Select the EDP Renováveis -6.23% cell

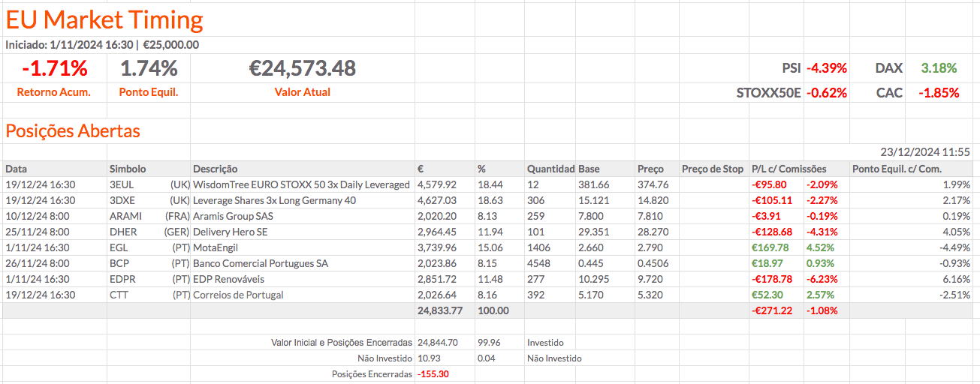click(822, 279)
